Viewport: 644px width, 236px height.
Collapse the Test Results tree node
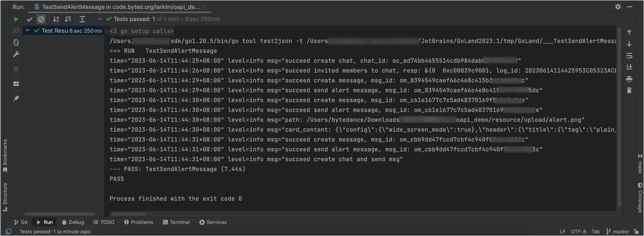(27, 30)
